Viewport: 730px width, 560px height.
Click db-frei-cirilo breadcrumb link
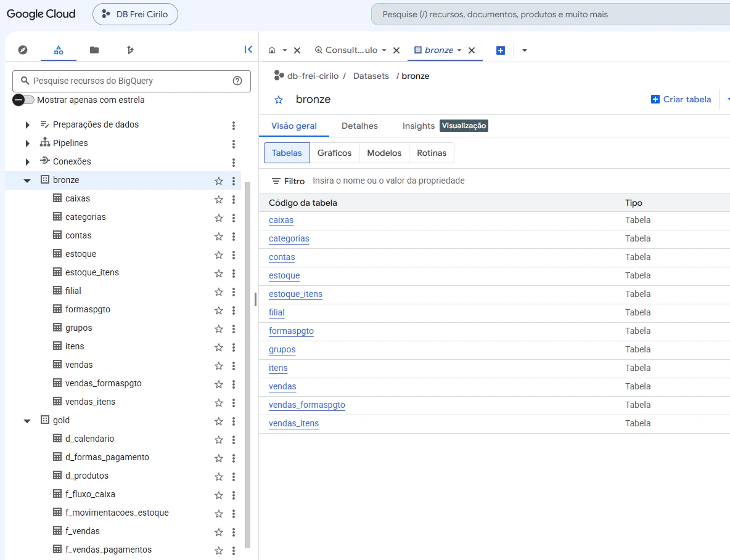(313, 76)
